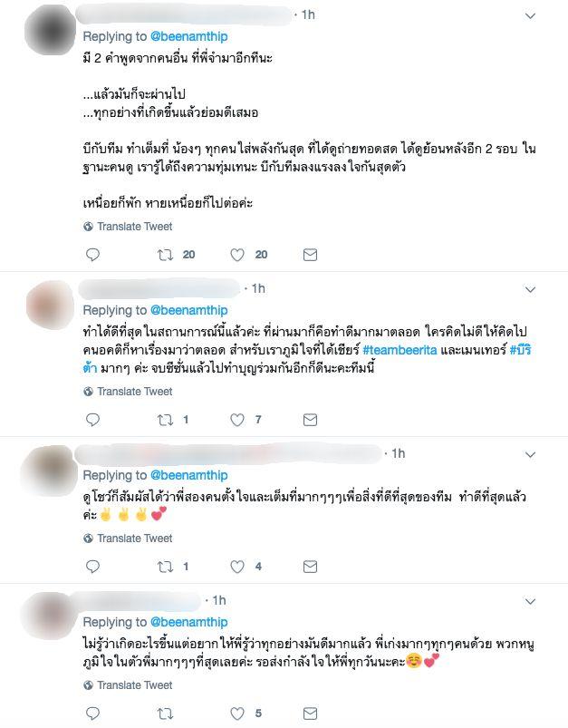Open the chevron menu on the third tweet
This screenshot has width=568, height=728.
pos(530,454)
